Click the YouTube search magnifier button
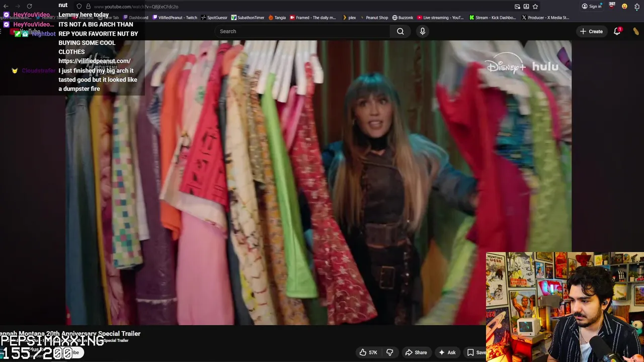644x362 pixels. click(400, 31)
